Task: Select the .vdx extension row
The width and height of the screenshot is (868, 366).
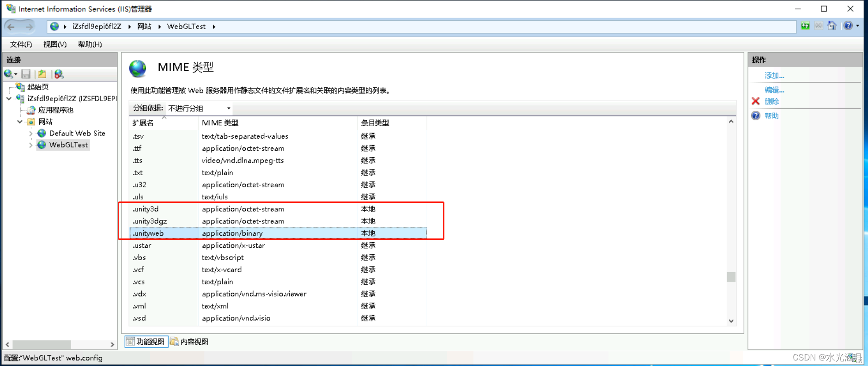Action: click(x=278, y=294)
